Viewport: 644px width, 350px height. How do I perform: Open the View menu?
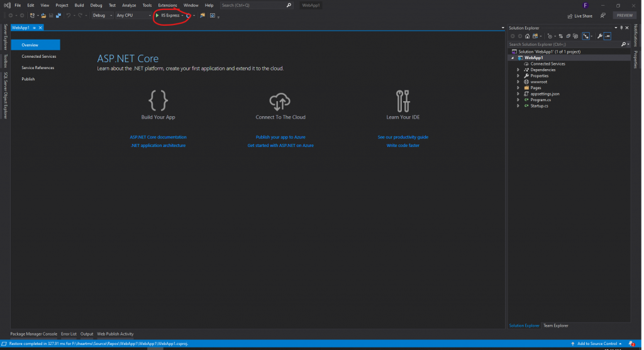45,5
